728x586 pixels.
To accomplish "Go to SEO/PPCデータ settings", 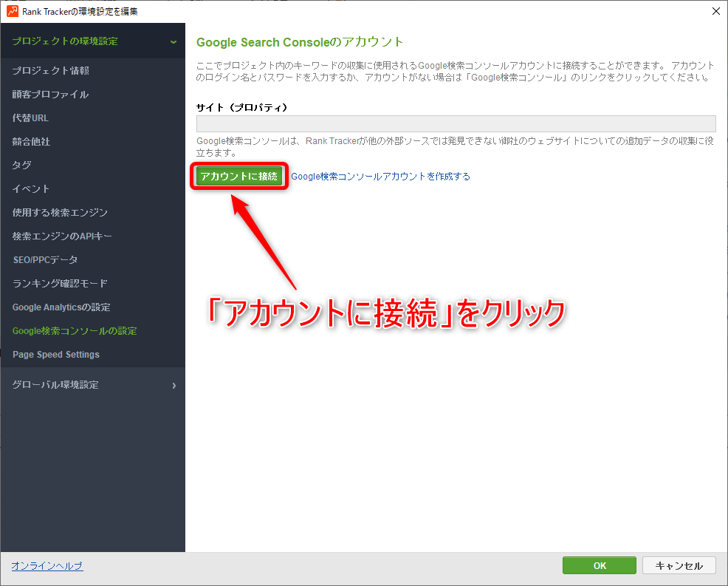I will click(45, 260).
